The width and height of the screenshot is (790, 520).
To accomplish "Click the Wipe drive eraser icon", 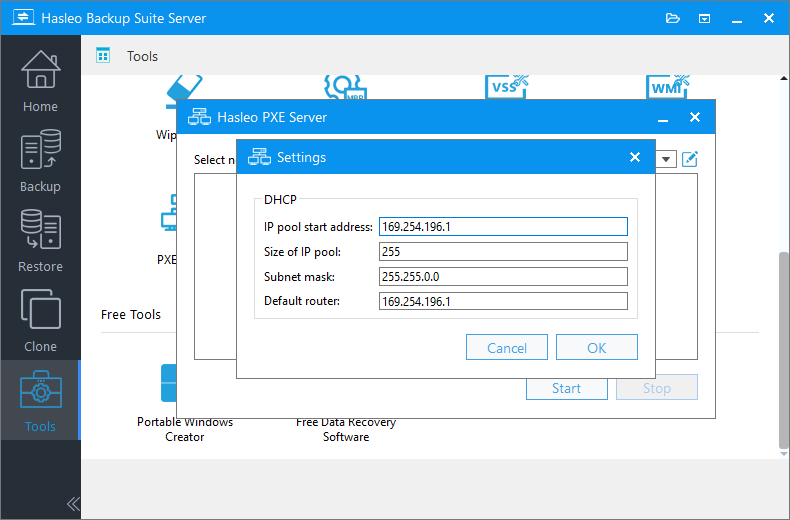I will tap(184, 91).
